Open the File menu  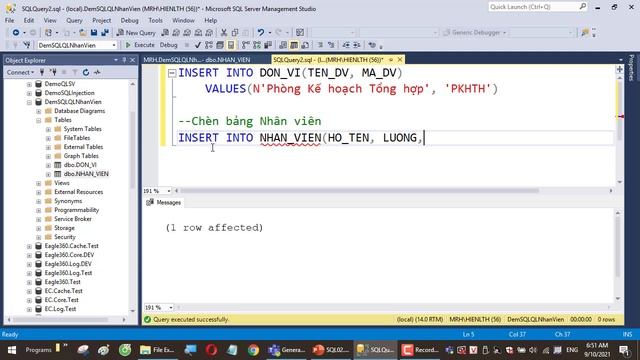(9, 20)
